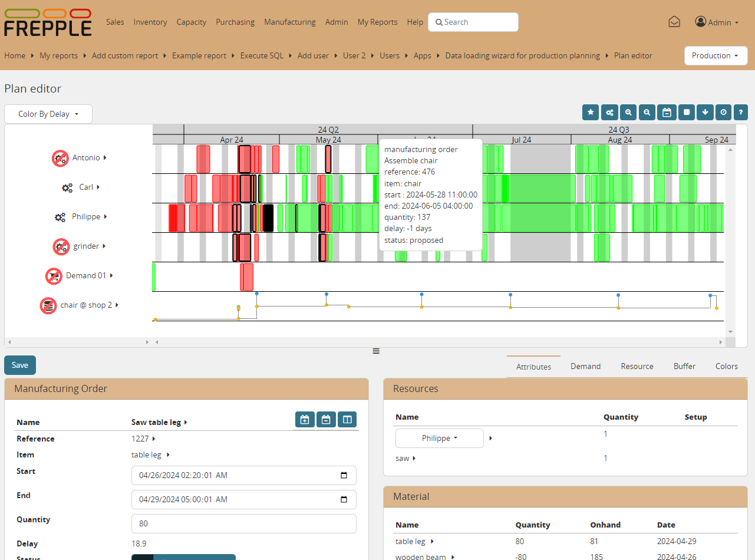755x560 pixels.
Task: Open the Manufacturing menu
Action: (x=289, y=22)
